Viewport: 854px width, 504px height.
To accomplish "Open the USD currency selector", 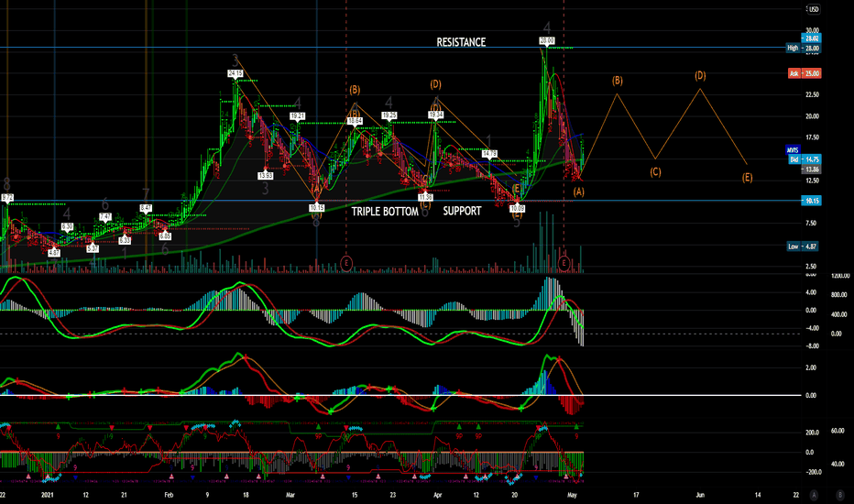I will [x=813, y=9].
